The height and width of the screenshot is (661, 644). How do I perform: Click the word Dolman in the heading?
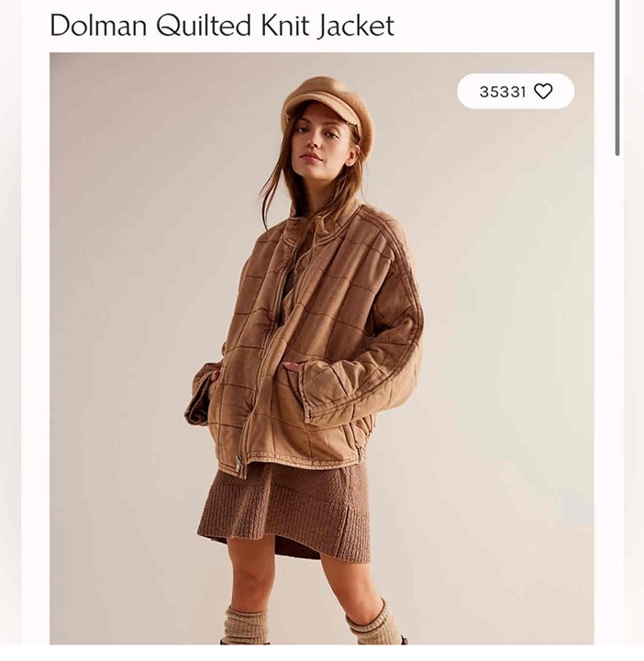point(98,26)
